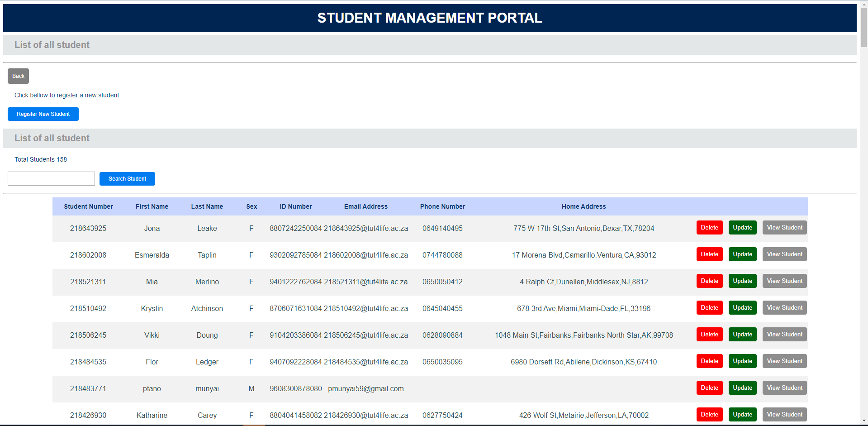Click the vertical page scrollbar thumb
The height and width of the screenshot is (426, 868).
[x=864, y=27]
